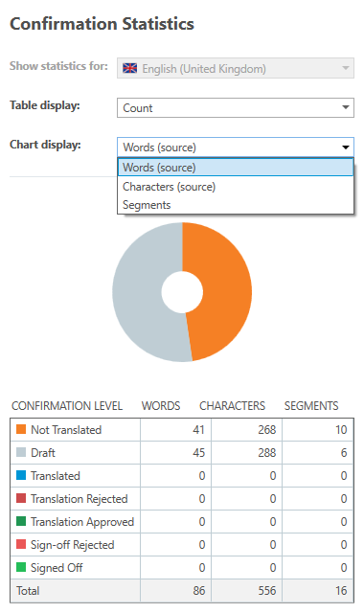Click the Total row label
The image size is (364, 613).
[28, 590]
